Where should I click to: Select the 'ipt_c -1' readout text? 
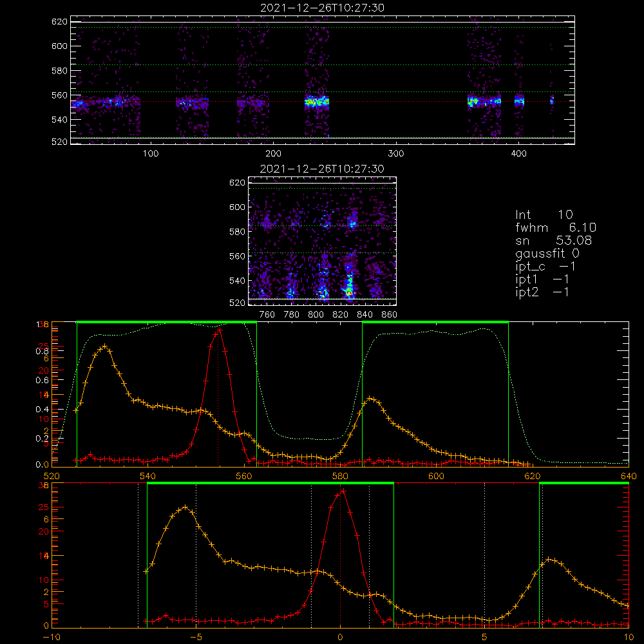coord(545,267)
